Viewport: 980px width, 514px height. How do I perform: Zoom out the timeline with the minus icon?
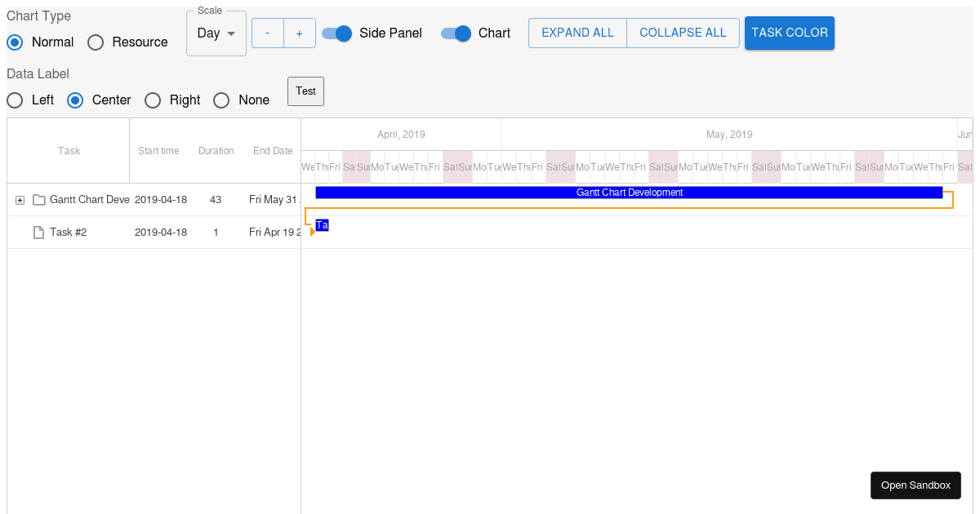[267, 33]
